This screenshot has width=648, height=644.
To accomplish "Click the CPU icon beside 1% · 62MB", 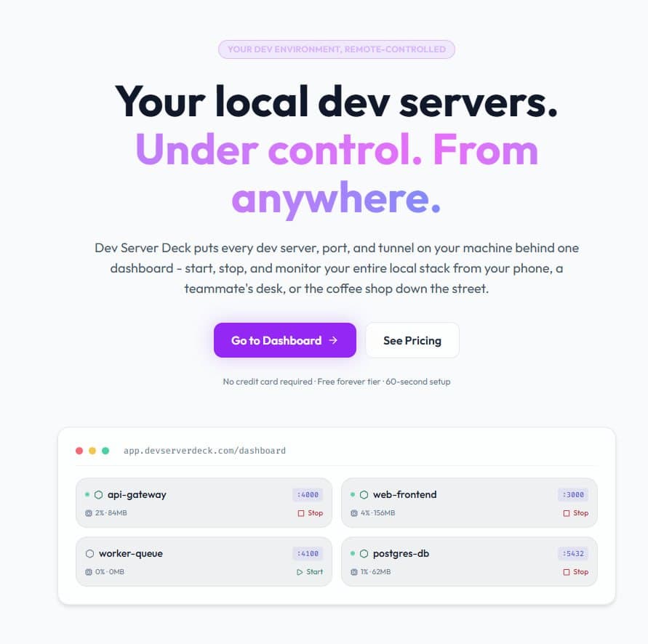I will pyautogui.click(x=353, y=572).
